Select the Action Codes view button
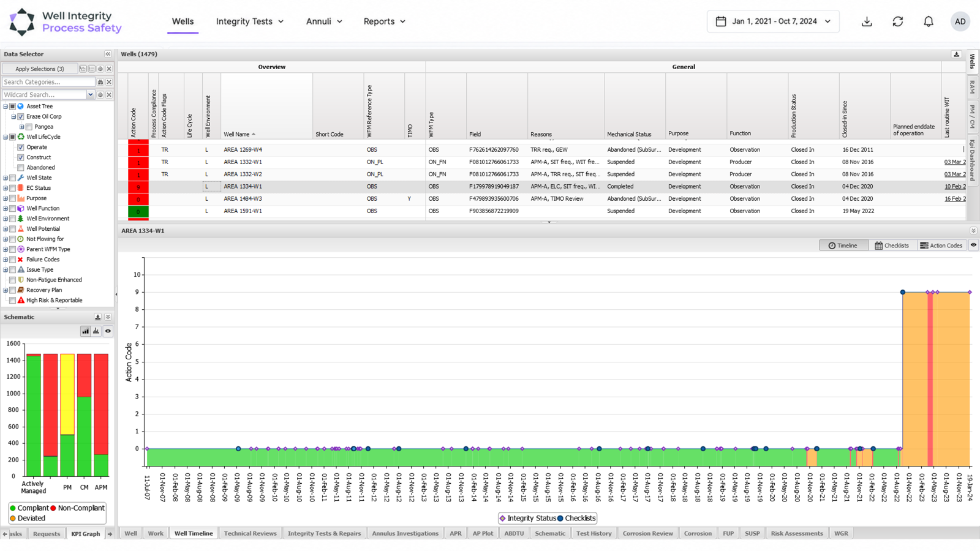Screen dimensions: 980x551 tap(941, 246)
